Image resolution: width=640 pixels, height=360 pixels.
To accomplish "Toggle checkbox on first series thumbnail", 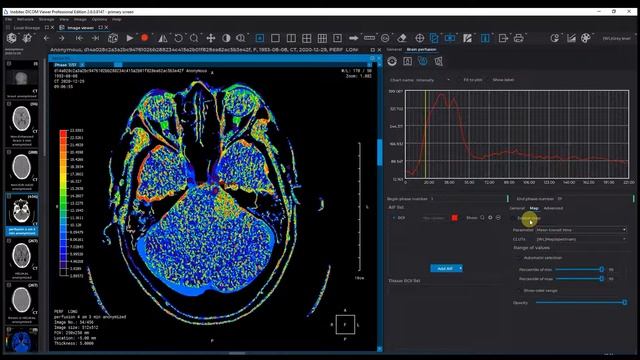I will [9, 64].
